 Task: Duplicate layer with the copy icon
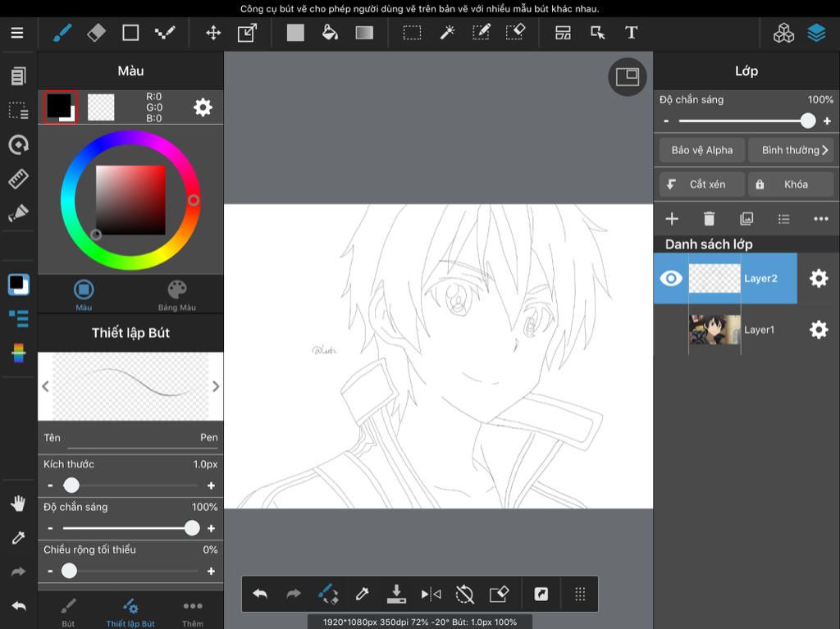(746, 219)
